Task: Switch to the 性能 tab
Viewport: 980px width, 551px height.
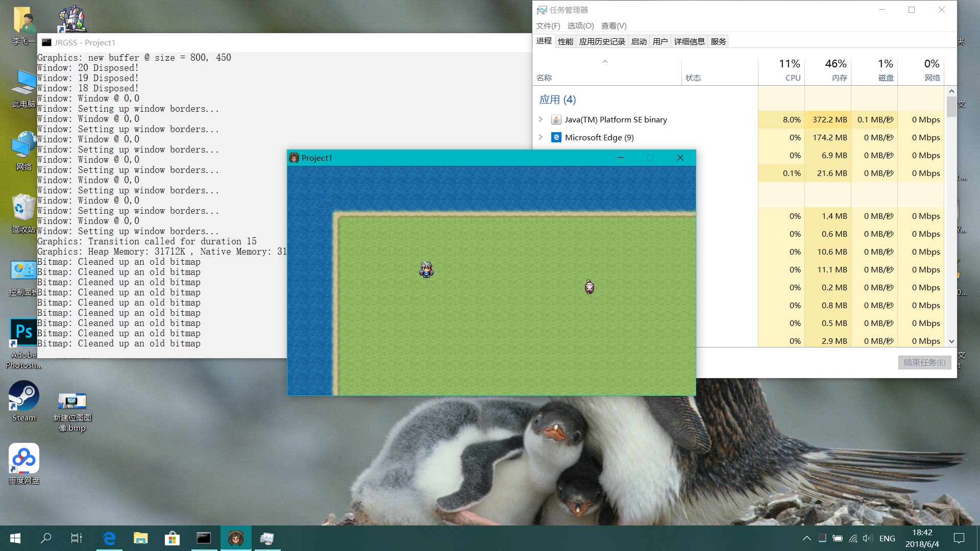Action: 566,41
